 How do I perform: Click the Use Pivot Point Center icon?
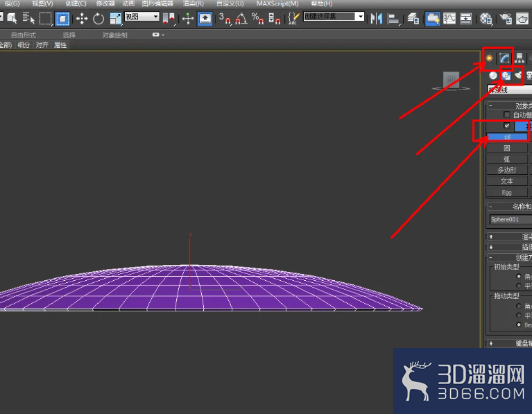pyautogui.click(x=169, y=18)
